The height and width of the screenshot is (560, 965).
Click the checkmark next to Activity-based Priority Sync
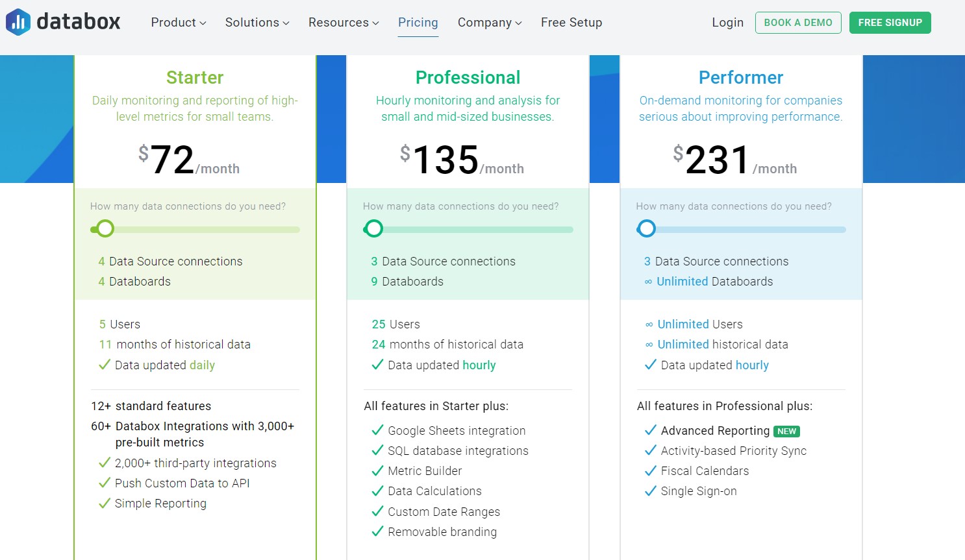(x=650, y=450)
